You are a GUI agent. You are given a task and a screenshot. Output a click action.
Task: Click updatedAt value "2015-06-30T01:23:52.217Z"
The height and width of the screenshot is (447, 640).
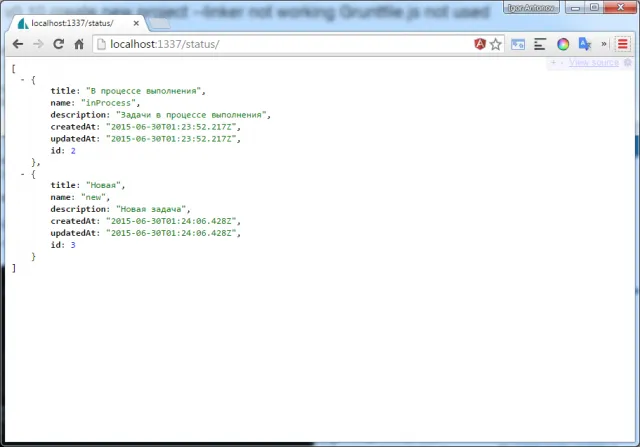pos(171,139)
